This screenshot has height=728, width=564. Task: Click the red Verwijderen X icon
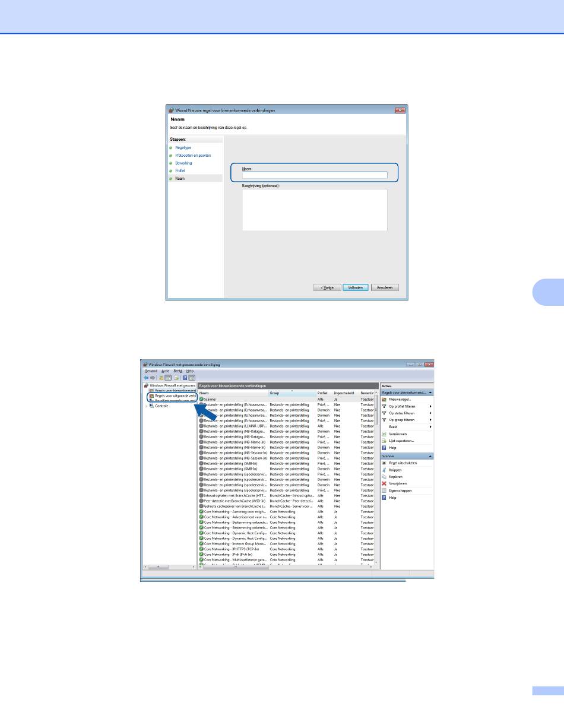coord(384,483)
